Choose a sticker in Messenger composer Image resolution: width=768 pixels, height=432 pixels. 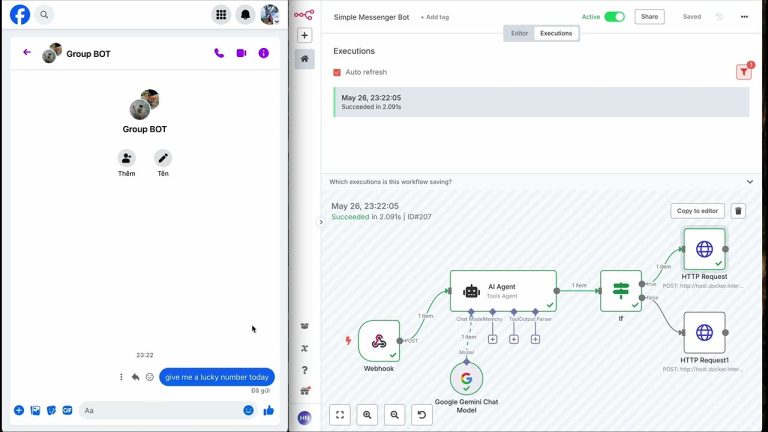coord(51,410)
